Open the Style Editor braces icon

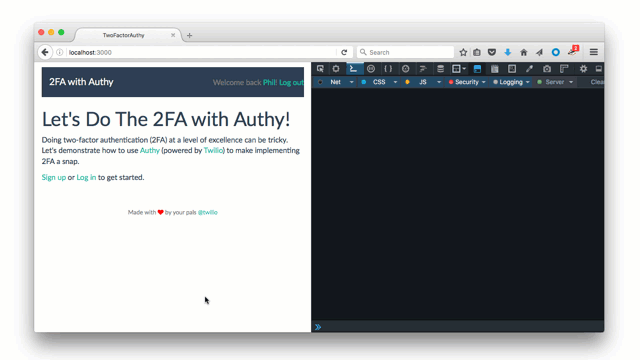(388, 69)
